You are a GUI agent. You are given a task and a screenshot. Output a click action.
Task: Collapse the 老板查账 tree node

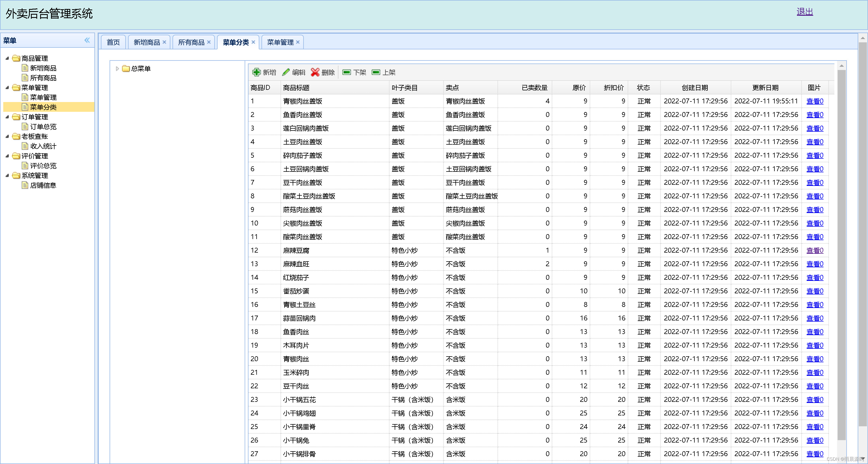[x=7, y=136]
